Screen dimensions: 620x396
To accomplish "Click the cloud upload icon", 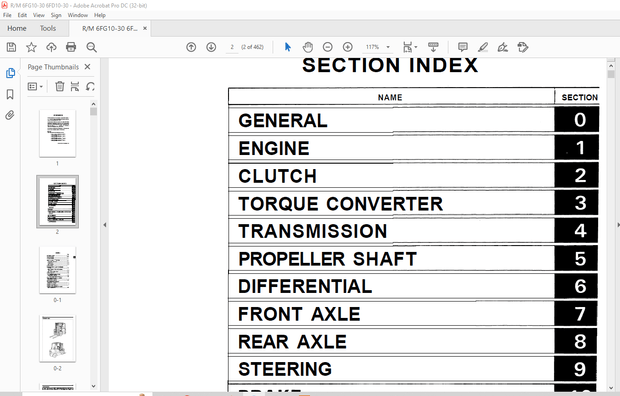I will click(x=51, y=47).
